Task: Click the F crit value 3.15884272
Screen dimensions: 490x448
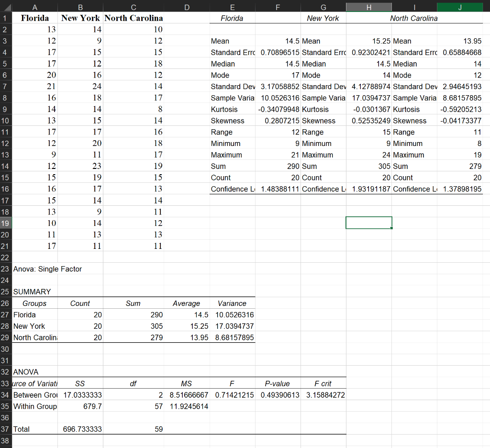Action: [x=325, y=395]
